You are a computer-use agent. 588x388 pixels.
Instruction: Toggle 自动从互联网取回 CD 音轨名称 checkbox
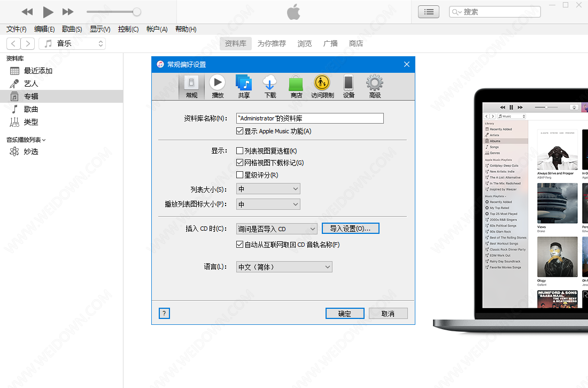click(239, 245)
